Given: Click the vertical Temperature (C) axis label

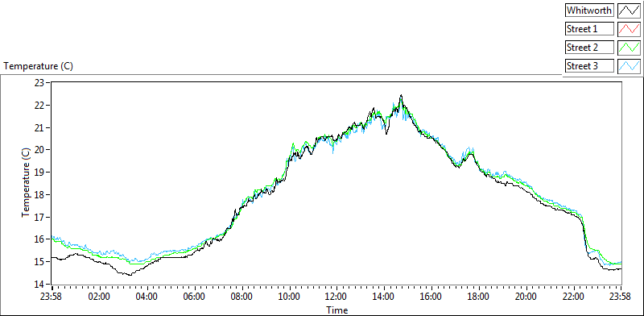Looking at the screenshot, I should (26, 182).
